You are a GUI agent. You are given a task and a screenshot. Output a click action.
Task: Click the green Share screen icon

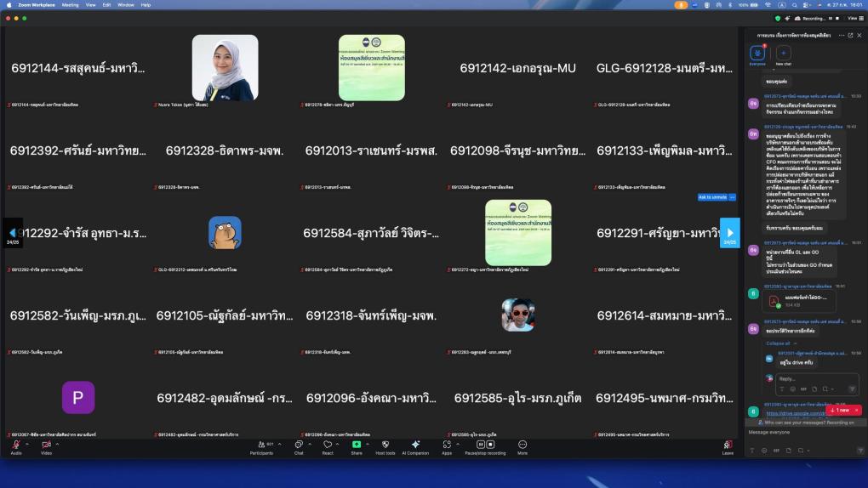pos(357,445)
